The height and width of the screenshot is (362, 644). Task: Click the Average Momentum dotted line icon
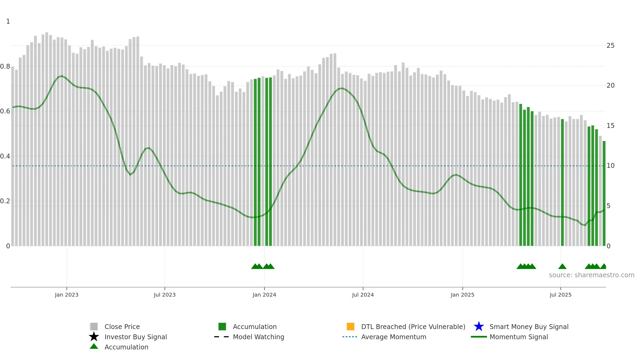[x=350, y=337]
